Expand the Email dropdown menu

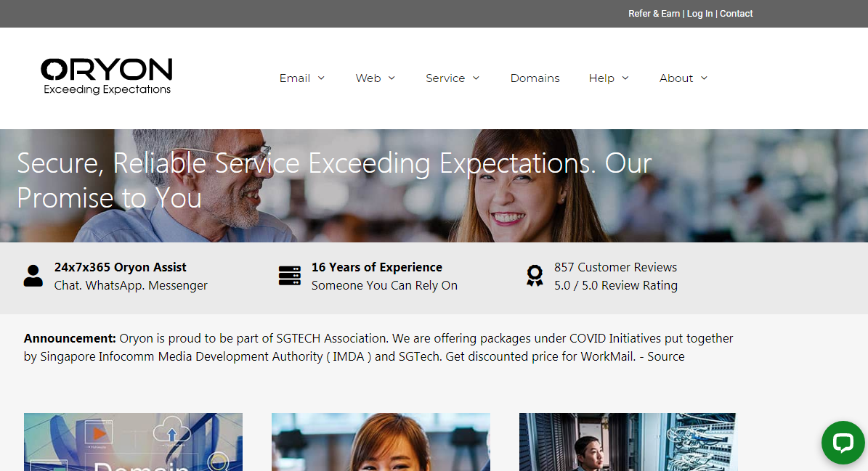(x=302, y=78)
